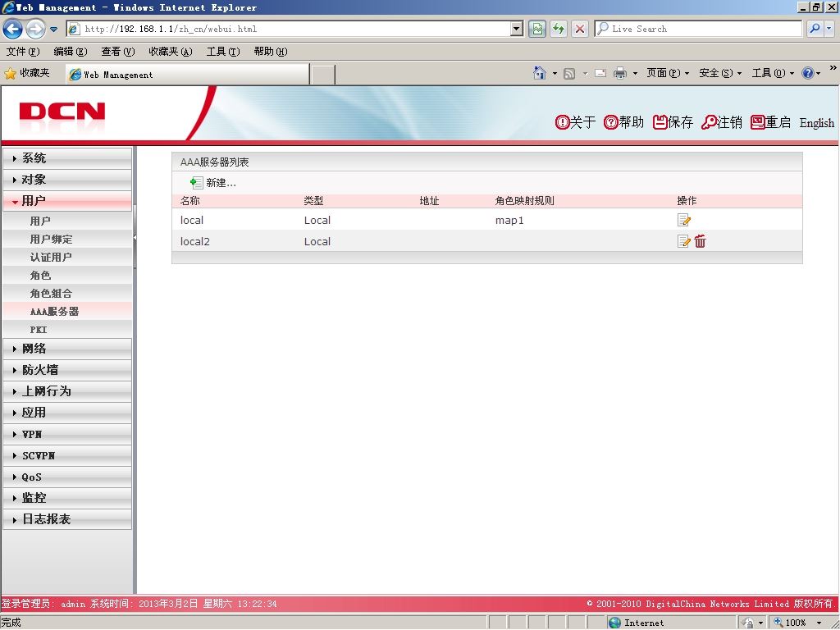Click the Live Search magnifier button
This screenshot has width=840, height=630.
(815, 29)
